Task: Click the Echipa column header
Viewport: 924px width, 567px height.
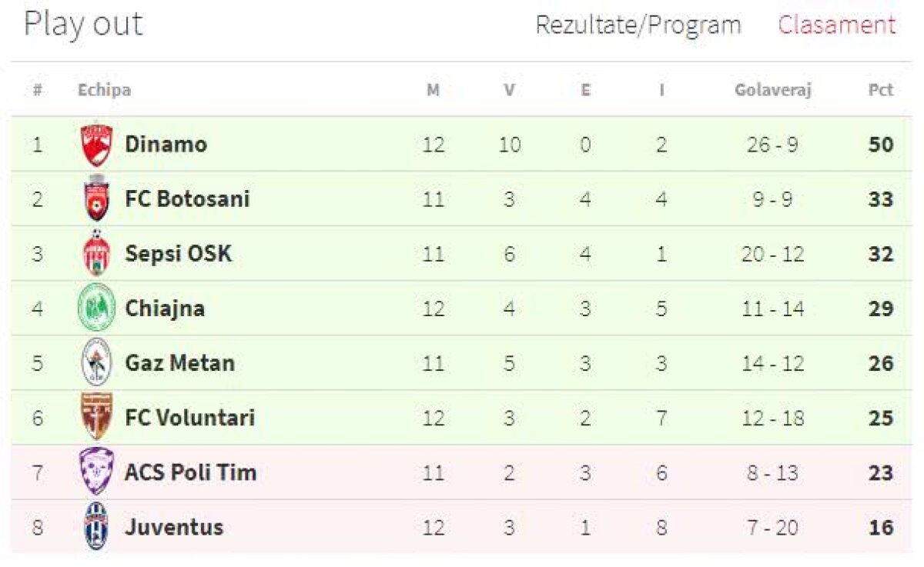Action: pyautogui.click(x=104, y=90)
